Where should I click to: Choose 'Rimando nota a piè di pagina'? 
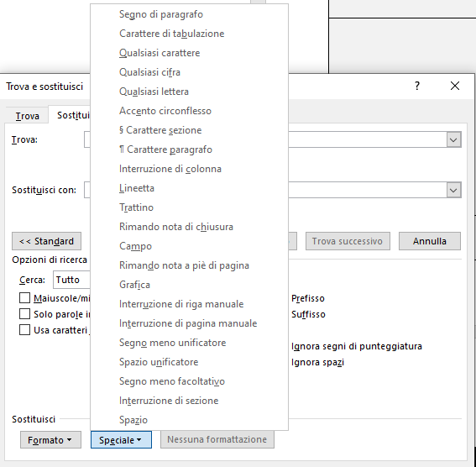click(189, 265)
